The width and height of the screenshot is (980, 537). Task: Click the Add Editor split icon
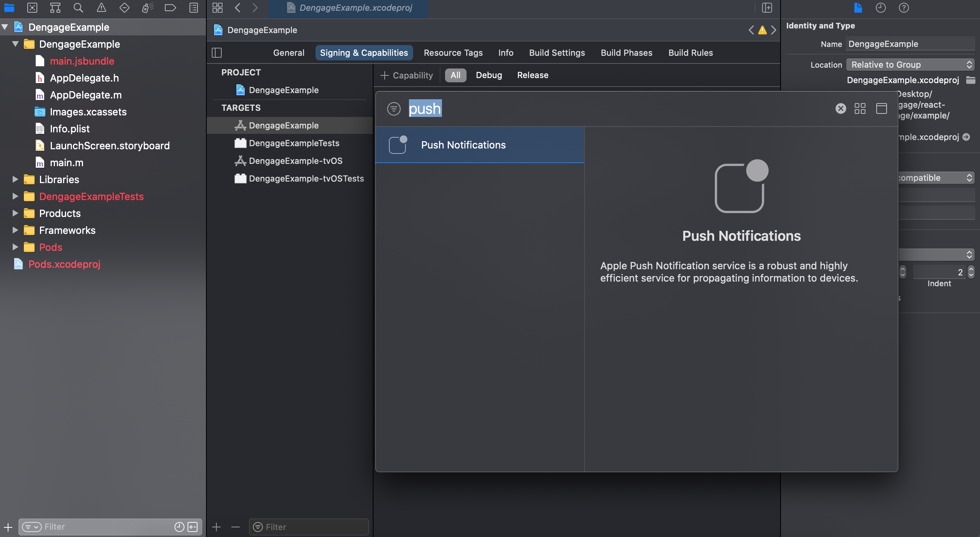pos(767,8)
